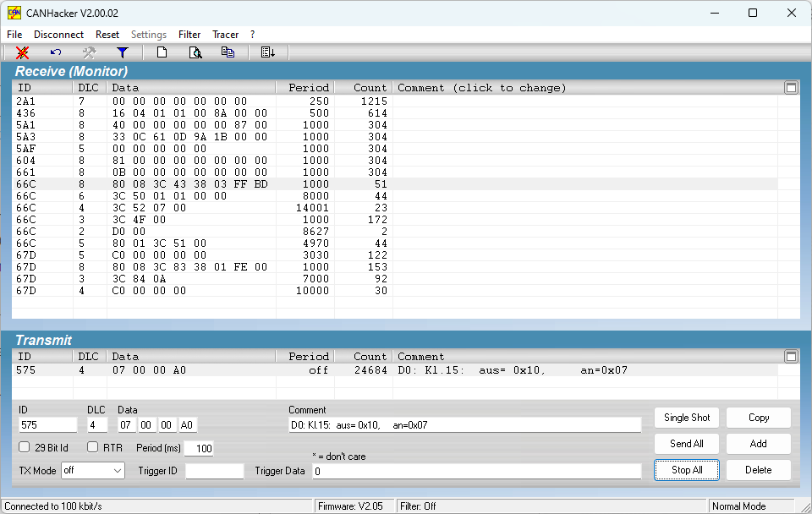The width and height of the screenshot is (812, 514).
Task: Enable the 29 Bit Id checkbox
Action: click(25, 446)
